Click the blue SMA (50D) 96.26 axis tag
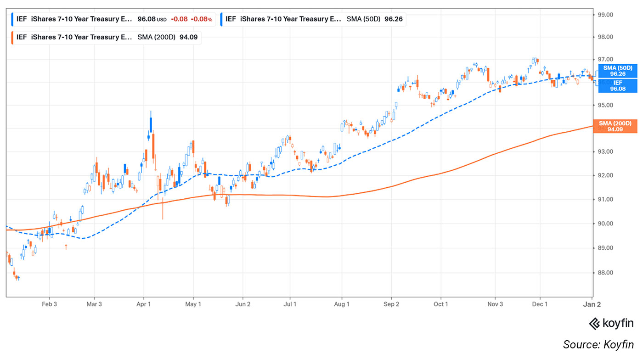 click(x=617, y=71)
